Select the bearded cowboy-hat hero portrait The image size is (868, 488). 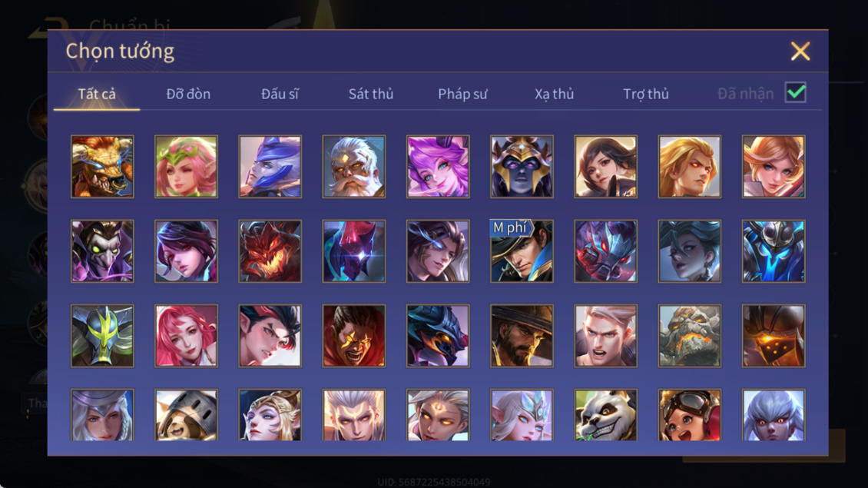point(522,336)
